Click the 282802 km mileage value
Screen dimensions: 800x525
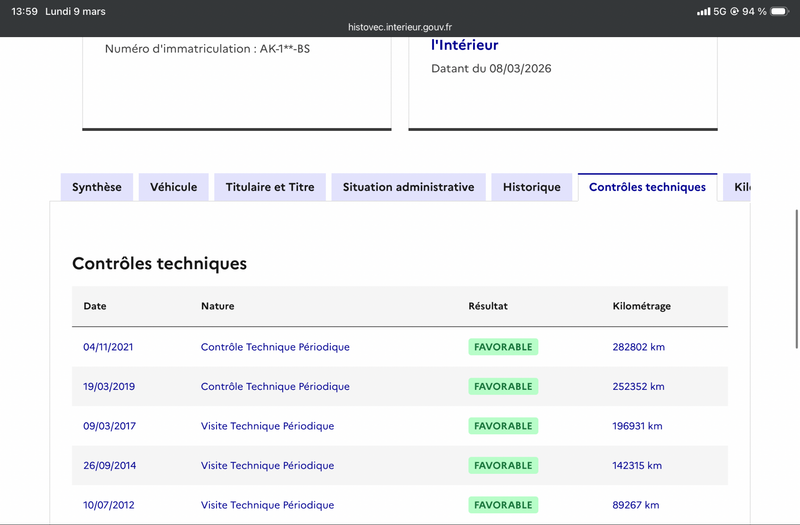[x=638, y=347]
